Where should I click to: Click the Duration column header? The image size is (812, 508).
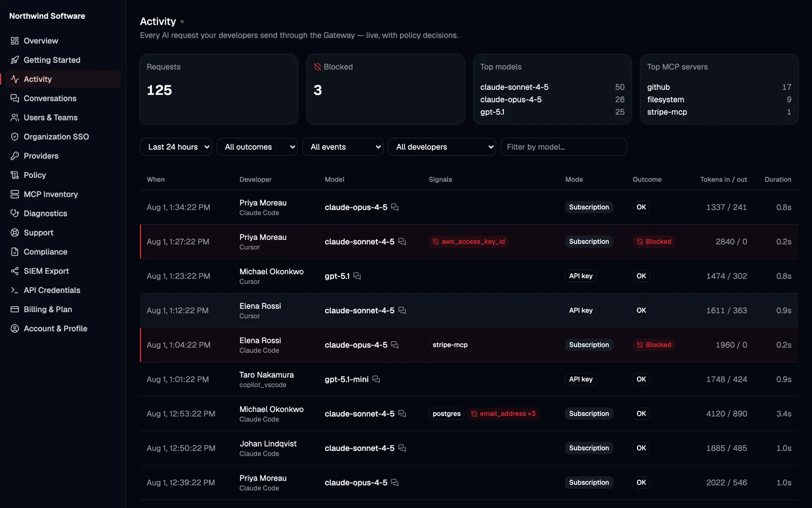(778, 179)
